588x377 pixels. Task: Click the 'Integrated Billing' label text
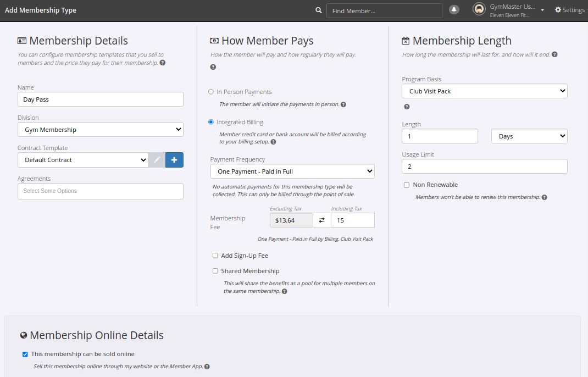click(x=240, y=122)
